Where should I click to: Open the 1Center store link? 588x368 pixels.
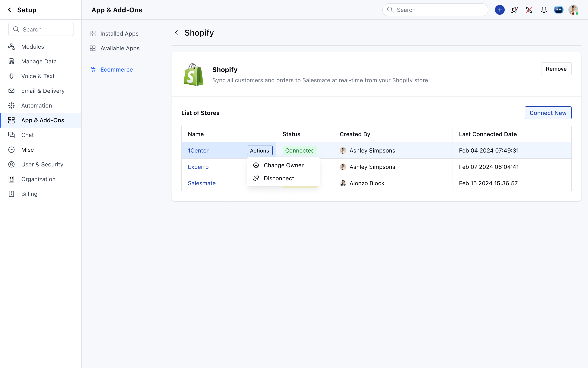(198, 150)
